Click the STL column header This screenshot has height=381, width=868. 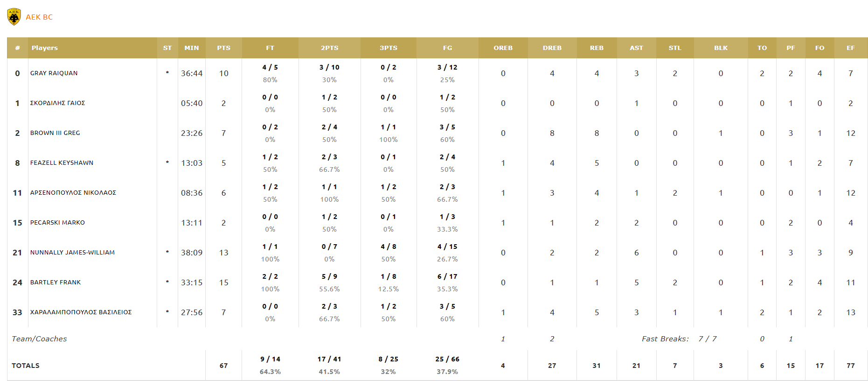click(674, 48)
